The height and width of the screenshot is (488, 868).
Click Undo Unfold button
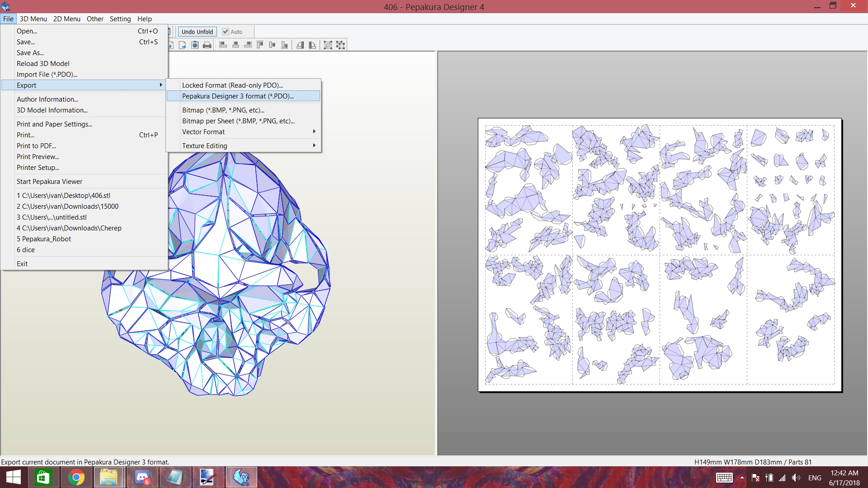pyautogui.click(x=197, y=32)
